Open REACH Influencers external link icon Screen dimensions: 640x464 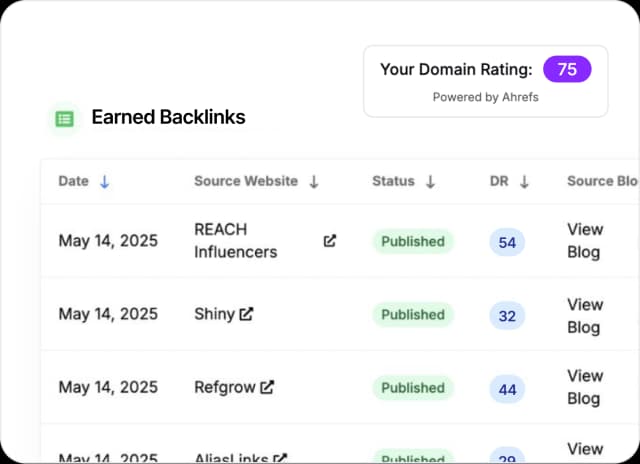(x=330, y=241)
